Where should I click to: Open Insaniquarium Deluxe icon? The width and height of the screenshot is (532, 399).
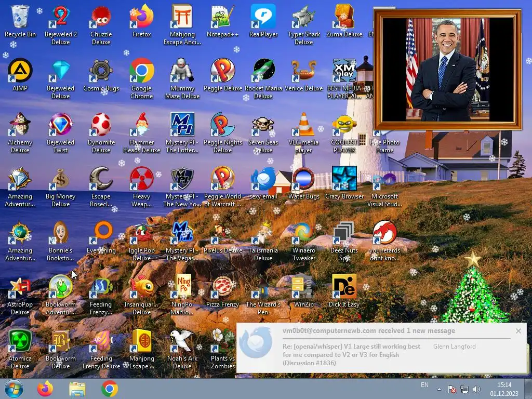tap(141, 295)
